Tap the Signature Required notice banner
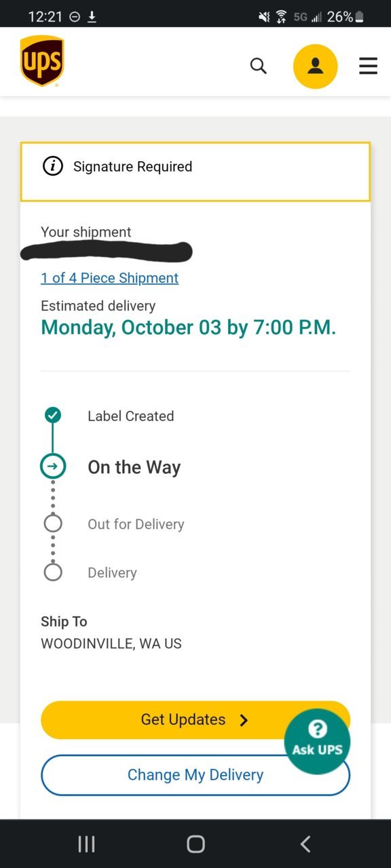Screen dimensions: 391x868 coord(195,172)
